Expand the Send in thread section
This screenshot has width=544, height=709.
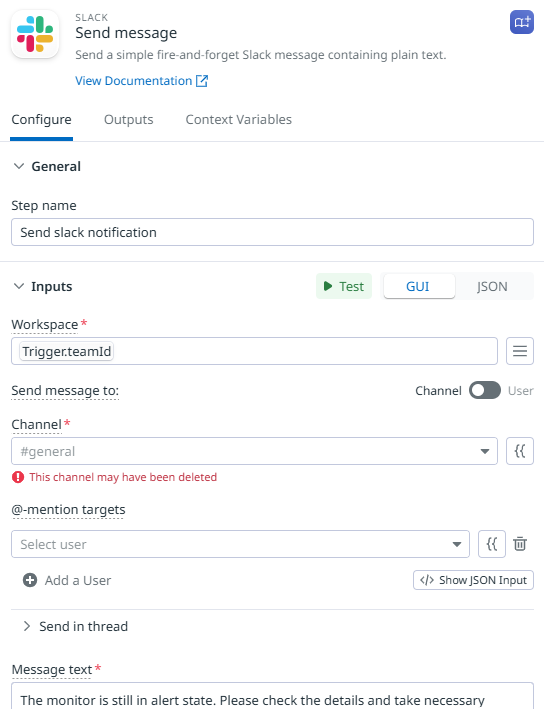coord(76,626)
